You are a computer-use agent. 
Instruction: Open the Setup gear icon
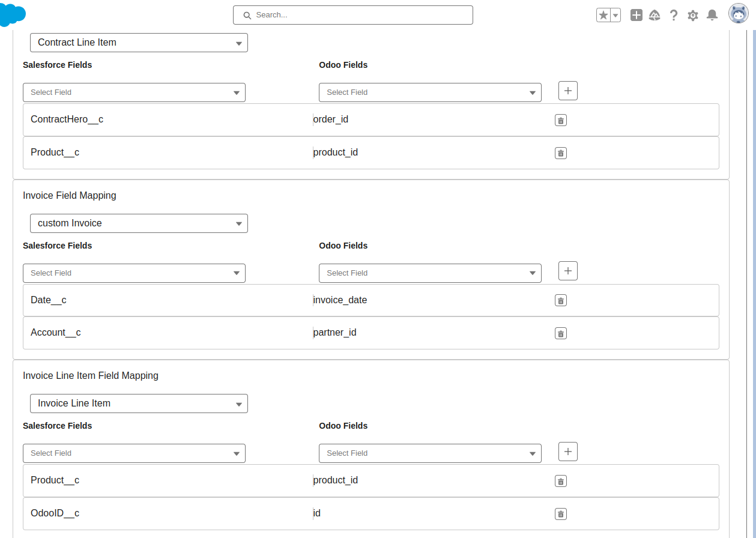[692, 15]
